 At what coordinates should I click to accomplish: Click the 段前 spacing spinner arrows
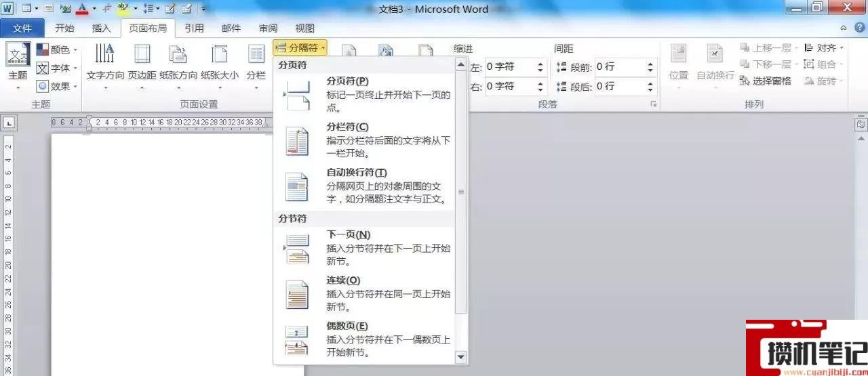click(x=650, y=67)
